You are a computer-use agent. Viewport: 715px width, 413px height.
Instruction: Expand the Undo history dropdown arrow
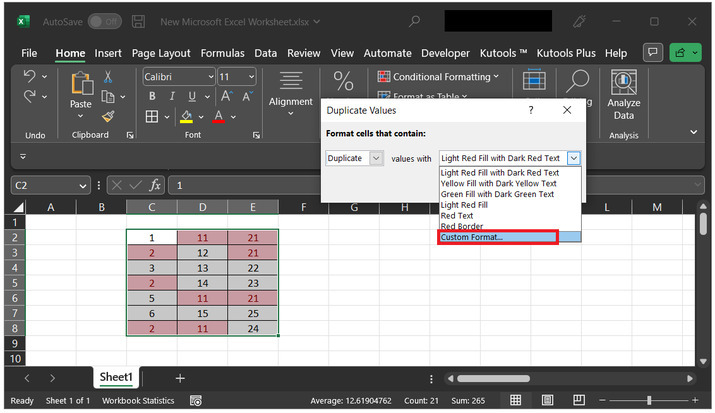click(x=45, y=77)
